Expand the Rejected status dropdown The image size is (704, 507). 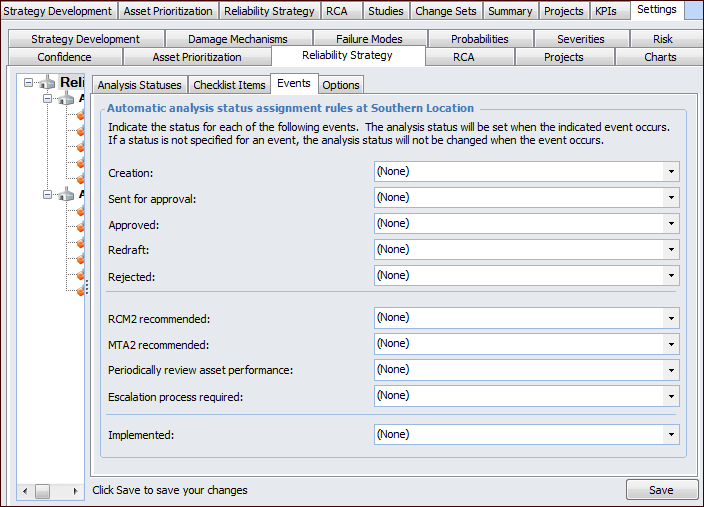pyautogui.click(x=671, y=276)
